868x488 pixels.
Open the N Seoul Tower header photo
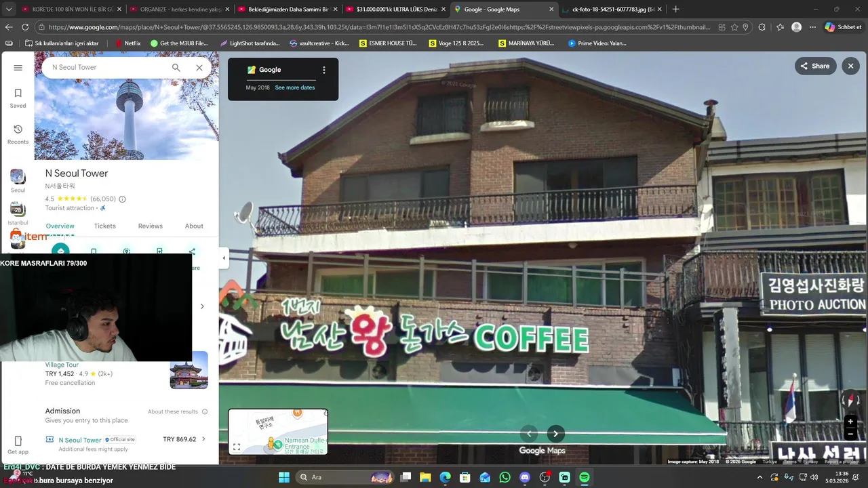click(x=127, y=120)
